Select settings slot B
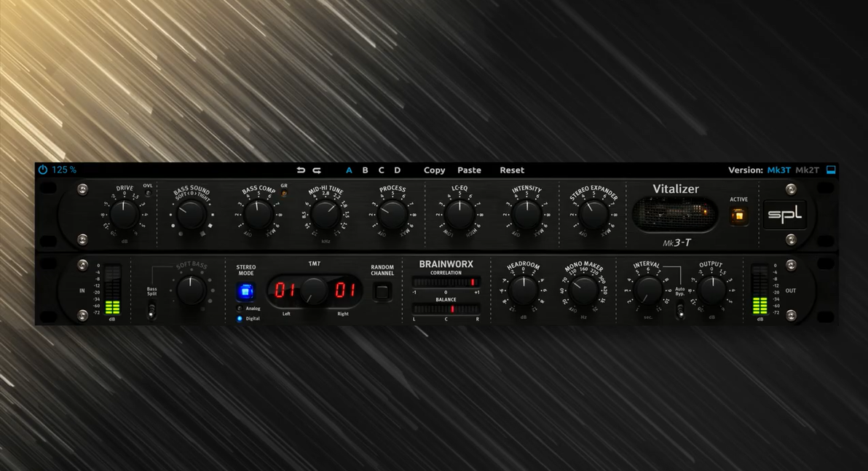 click(365, 170)
